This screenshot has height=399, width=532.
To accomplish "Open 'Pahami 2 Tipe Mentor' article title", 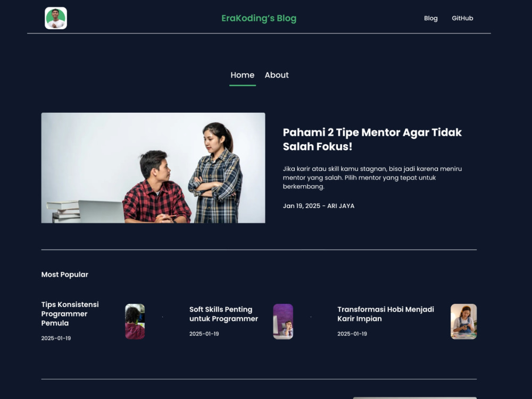I will pyautogui.click(x=372, y=139).
